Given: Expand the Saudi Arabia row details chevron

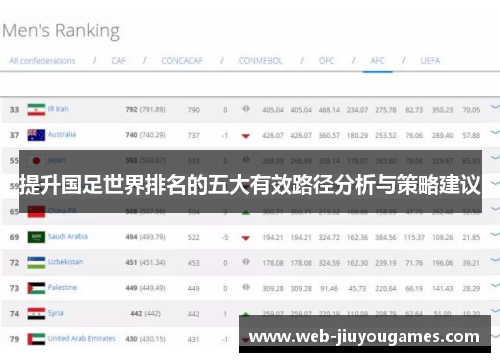Looking at the screenshot, I should click(495, 235).
